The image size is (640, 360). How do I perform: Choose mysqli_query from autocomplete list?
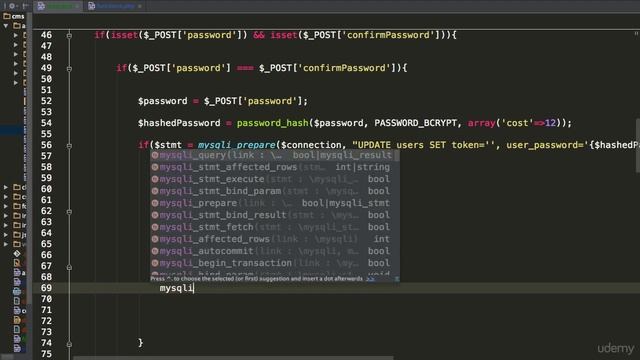272,155
